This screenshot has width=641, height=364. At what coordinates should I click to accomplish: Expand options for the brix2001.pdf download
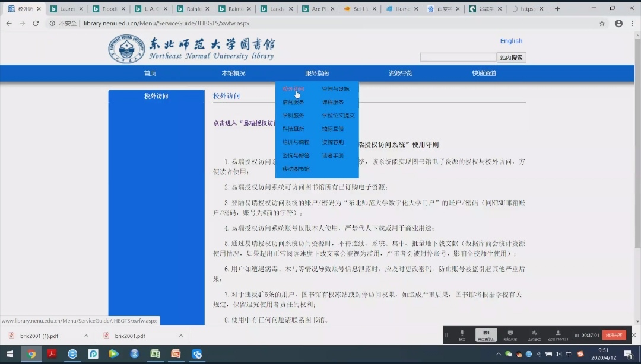point(181,336)
